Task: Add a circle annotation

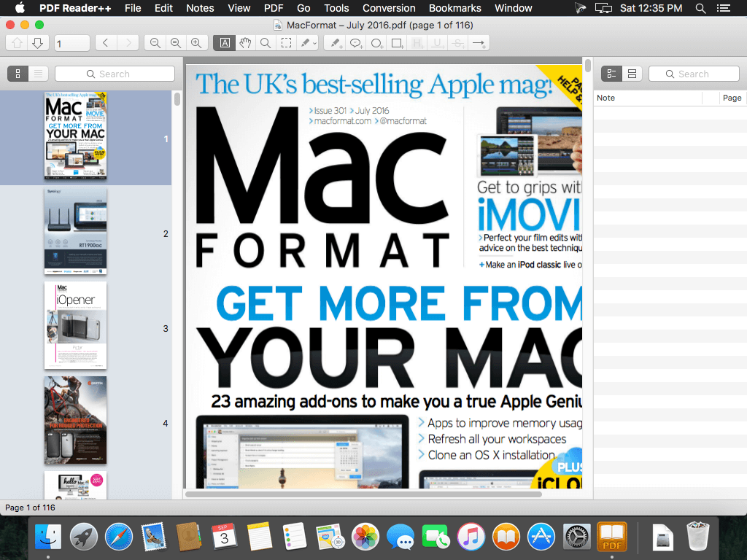Action: (x=376, y=43)
